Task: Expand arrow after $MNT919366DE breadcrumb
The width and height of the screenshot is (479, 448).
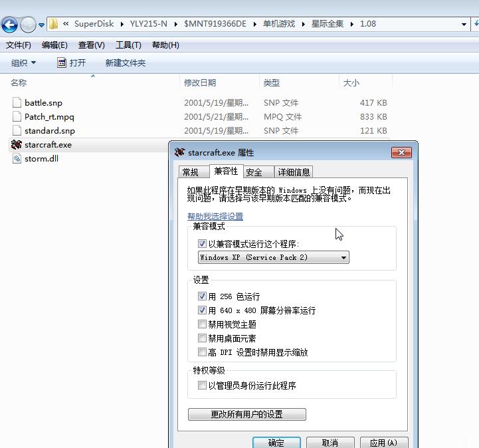Action: click(254, 24)
